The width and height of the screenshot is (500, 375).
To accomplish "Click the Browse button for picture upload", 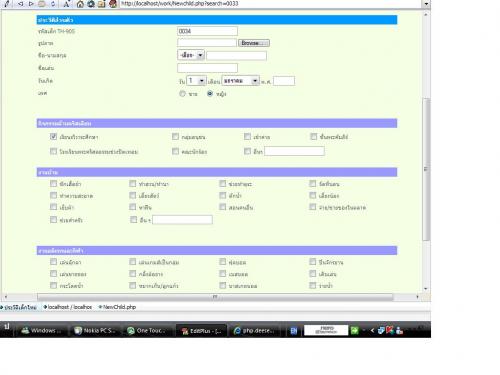I will pos(254,43).
